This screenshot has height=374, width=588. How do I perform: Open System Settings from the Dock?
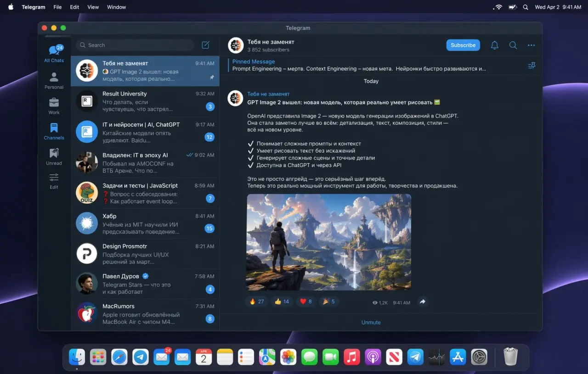[x=479, y=357]
